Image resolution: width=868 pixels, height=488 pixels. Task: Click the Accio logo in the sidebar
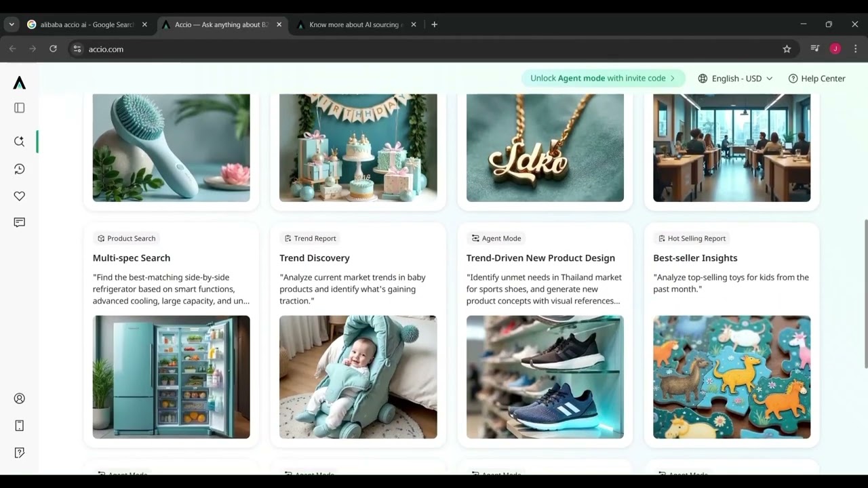19,83
